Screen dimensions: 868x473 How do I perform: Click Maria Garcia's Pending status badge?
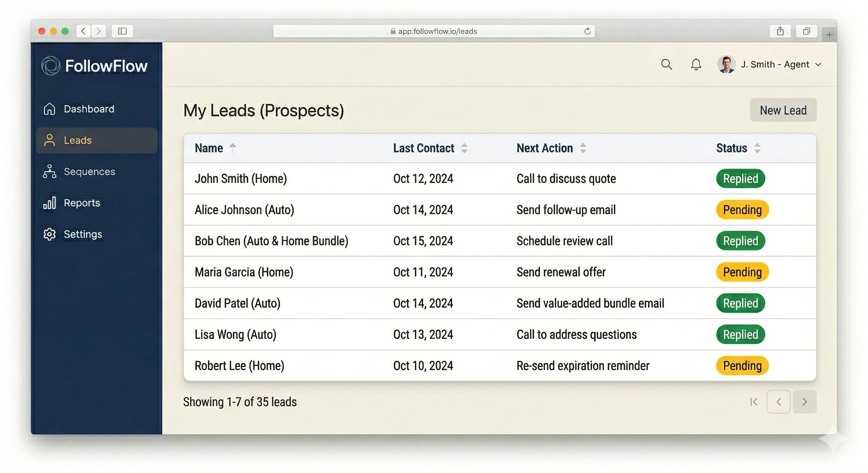(742, 272)
